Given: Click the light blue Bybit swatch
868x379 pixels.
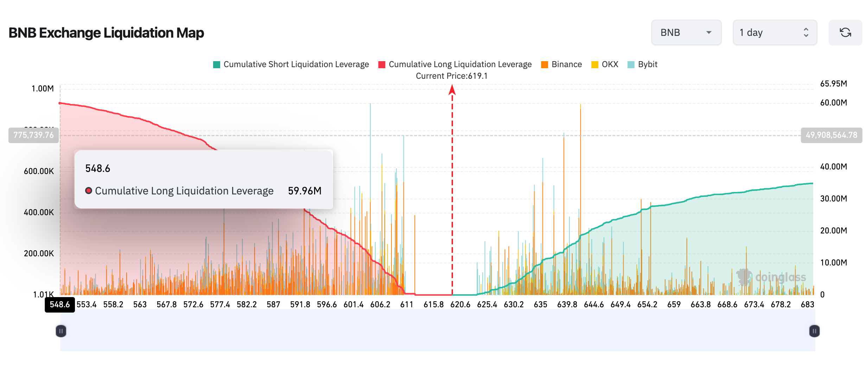Looking at the screenshot, I should coord(631,65).
